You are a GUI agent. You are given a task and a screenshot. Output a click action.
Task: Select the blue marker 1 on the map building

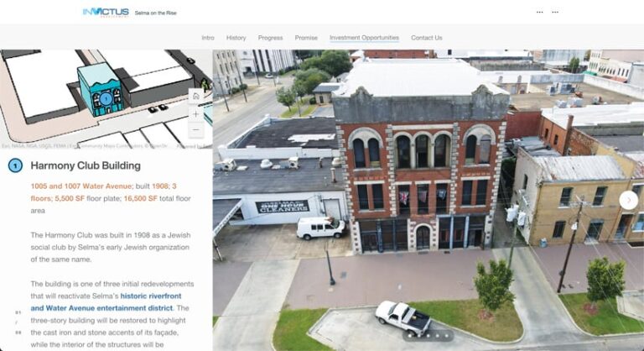click(x=106, y=99)
